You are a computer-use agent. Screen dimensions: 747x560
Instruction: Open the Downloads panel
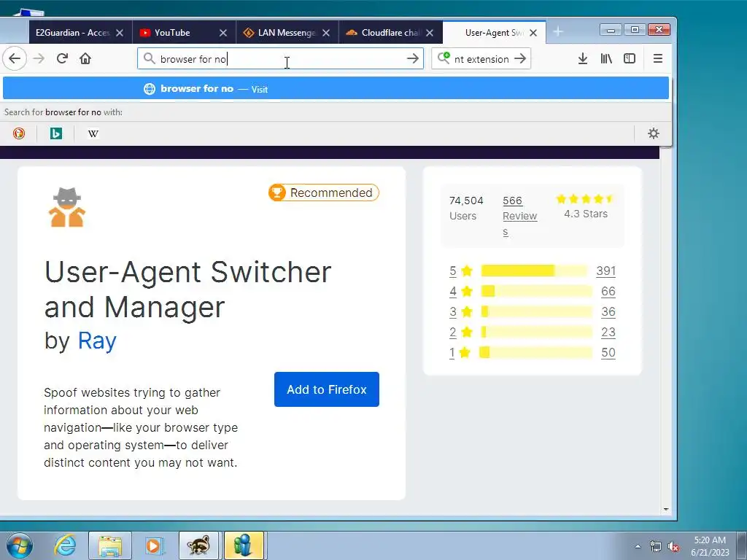coord(582,58)
